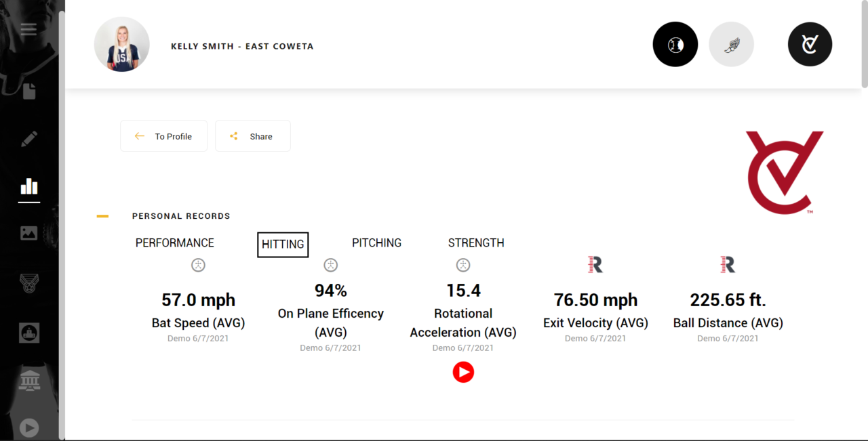This screenshot has width=868, height=441.
Task: Play the Rotational Acceleration video
Action: [463, 372]
